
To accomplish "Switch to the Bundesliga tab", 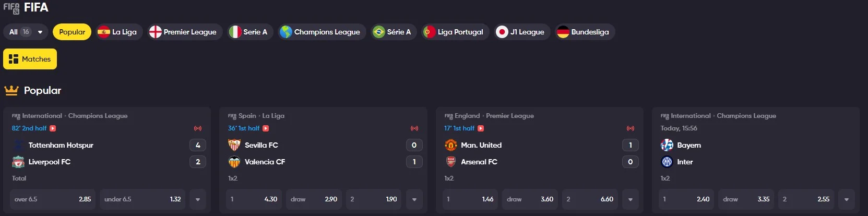I will tap(585, 32).
